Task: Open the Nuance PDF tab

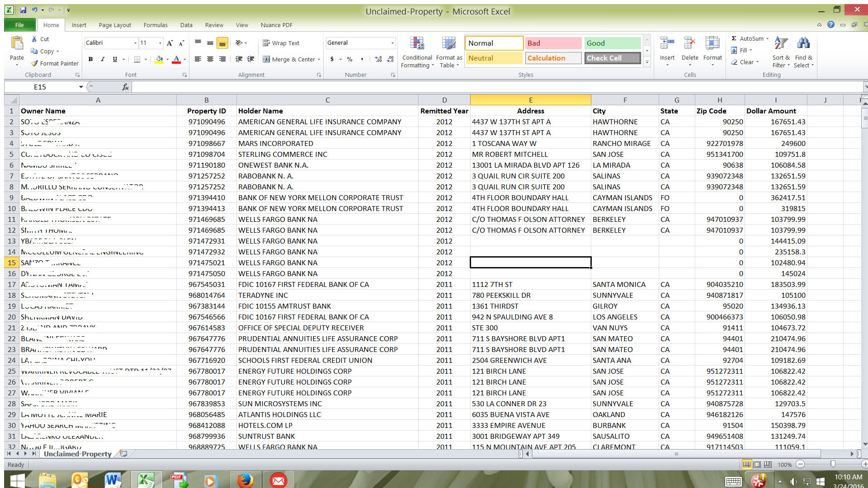Action: 276,25
